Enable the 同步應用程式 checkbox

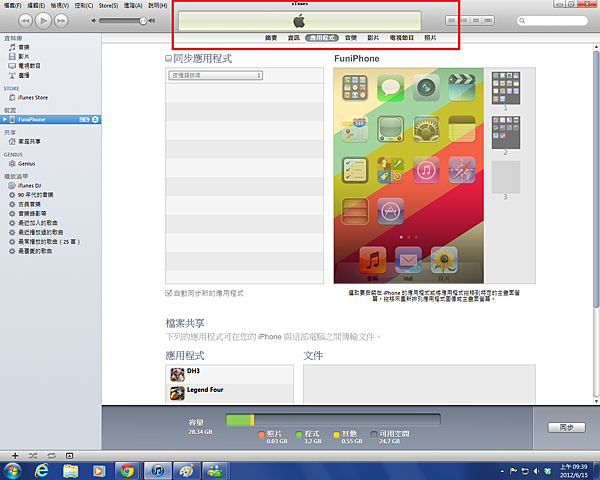tap(168, 58)
